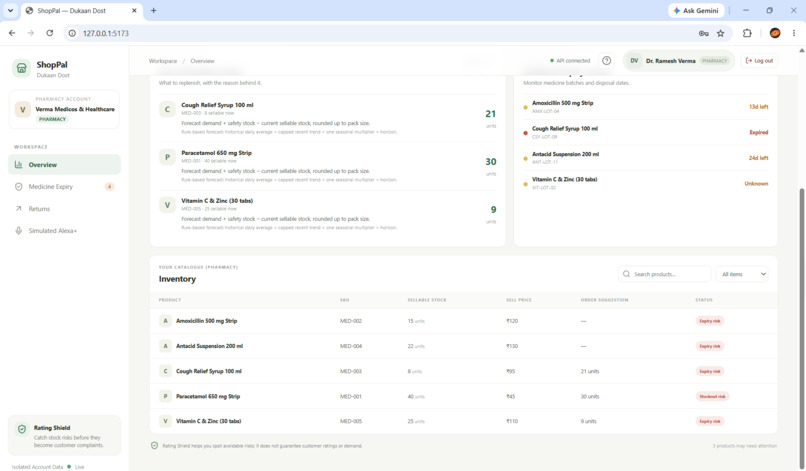This screenshot has height=471, width=806.
Task: Open Simulated Alexa+ sidebar item
Action: pyautogui.click(x=64, y=231)
